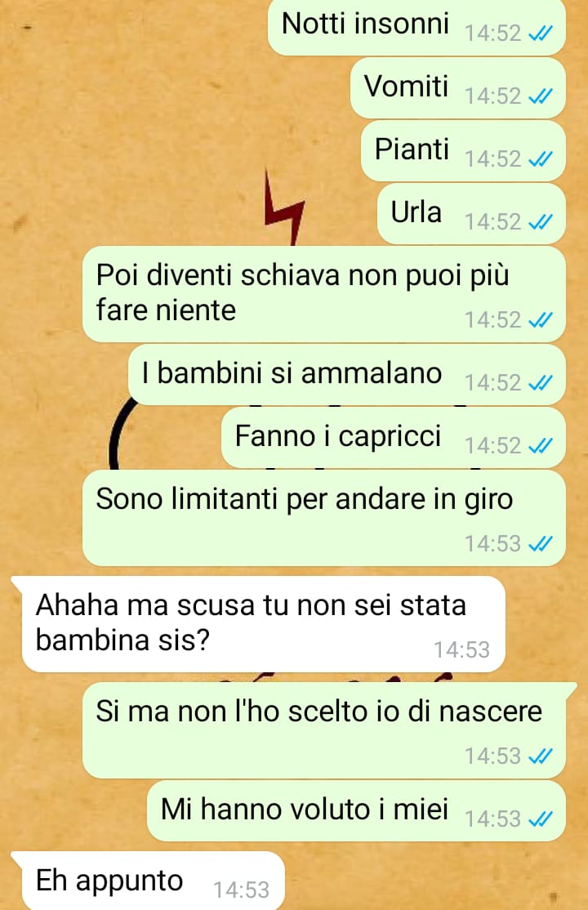Click the read-receipt ticks on 'Notti insonni'
Viewport: 588px width, 910px height.
(x=540, y=33)
